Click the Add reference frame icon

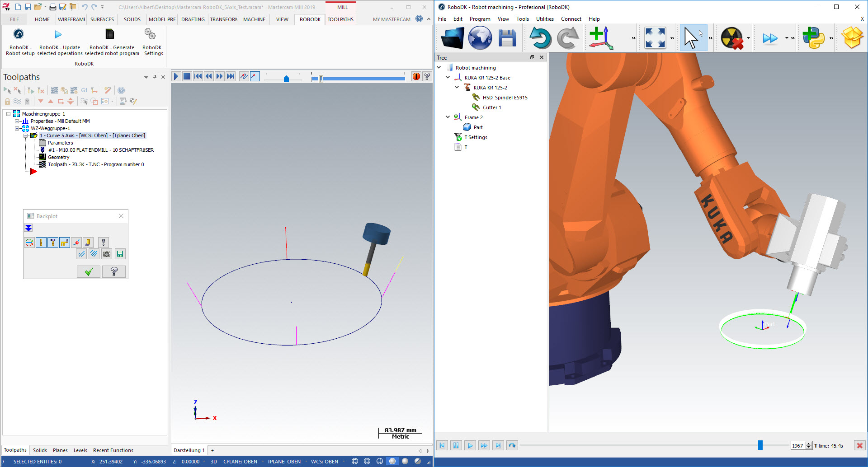coord(601,38)
